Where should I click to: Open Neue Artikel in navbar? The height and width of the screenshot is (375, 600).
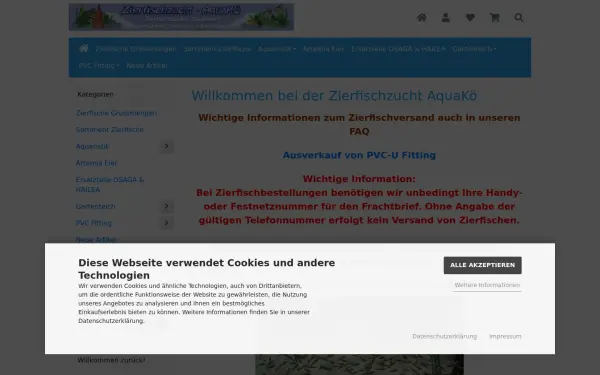(x=147, y=66)
